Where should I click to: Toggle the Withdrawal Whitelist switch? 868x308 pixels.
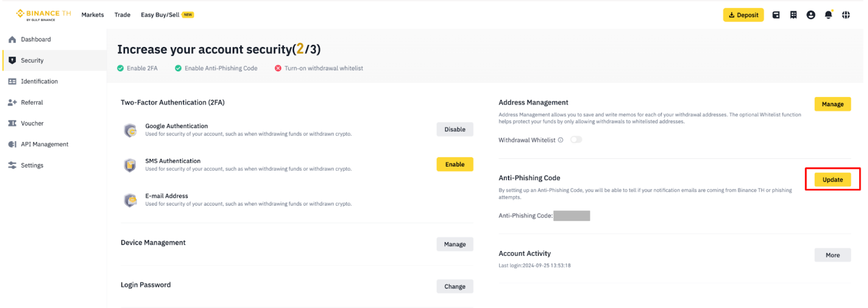click(576, 140)
